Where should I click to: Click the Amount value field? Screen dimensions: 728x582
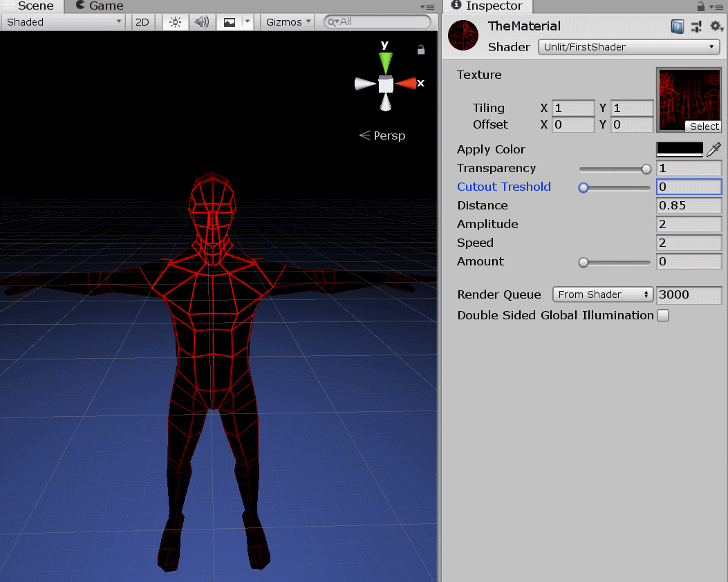point(689,262)
